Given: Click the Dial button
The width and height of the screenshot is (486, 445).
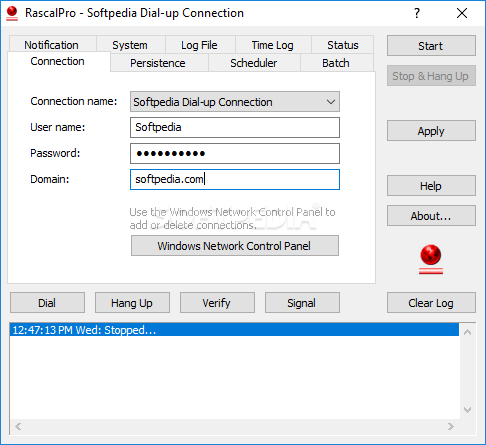Looking at the screenshot, I should 47,303.
